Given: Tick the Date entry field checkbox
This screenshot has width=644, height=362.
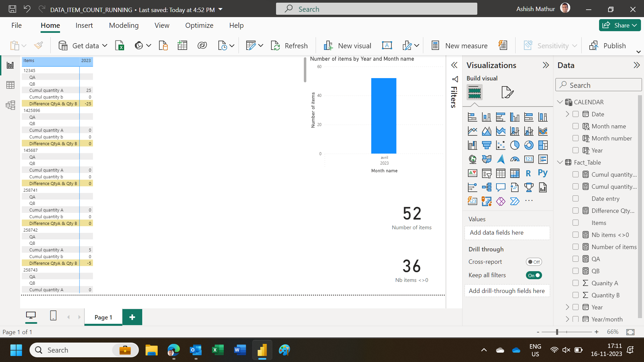Looking at the screenshot, I should point(576,198).
